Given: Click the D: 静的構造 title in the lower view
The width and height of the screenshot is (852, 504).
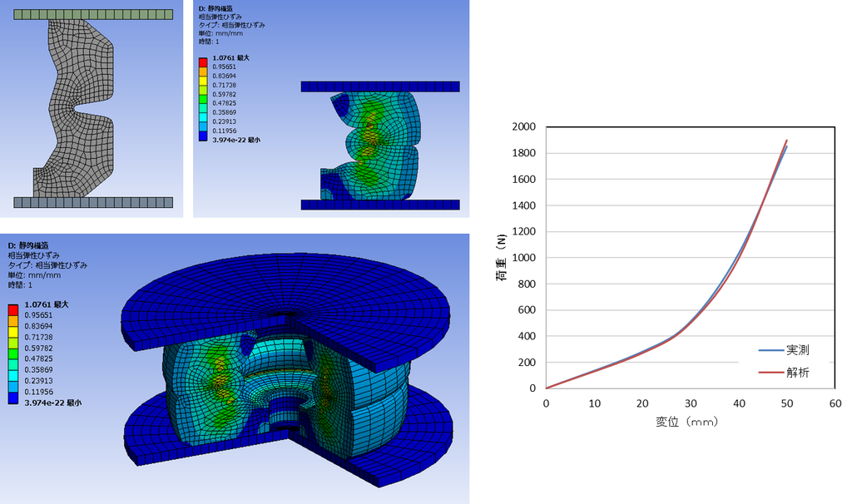Looking at the screenshot, I should pyautogui.click(x=28, y=245).
